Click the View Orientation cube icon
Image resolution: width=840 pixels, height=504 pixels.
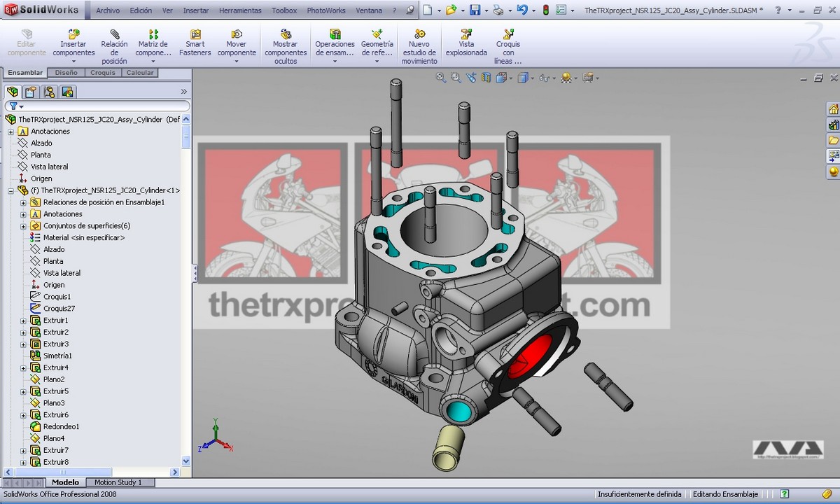[501, 78]
